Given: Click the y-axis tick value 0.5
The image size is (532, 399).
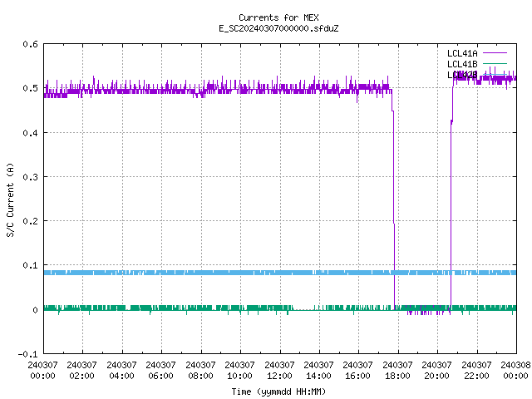Looking at the screenshot, I should 30,88.
